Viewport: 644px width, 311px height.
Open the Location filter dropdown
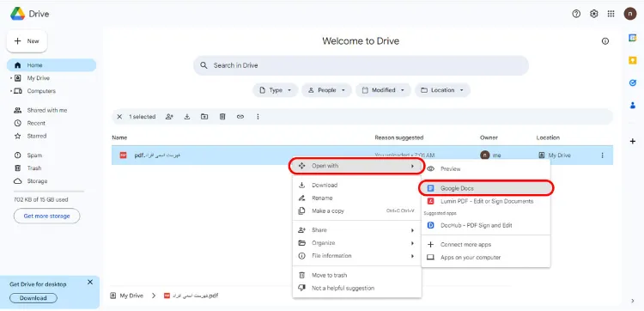pos(442,90)
